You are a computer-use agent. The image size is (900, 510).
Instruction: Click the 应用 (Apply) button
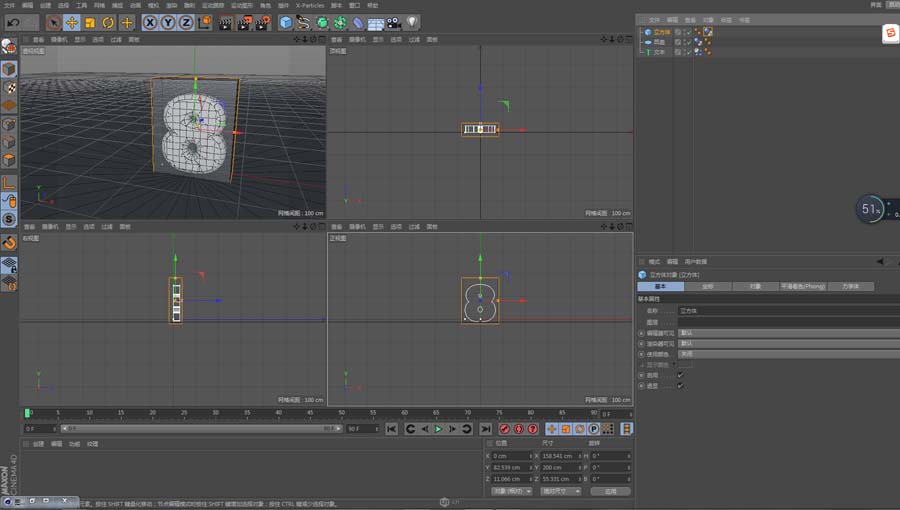tap(610, 491)
